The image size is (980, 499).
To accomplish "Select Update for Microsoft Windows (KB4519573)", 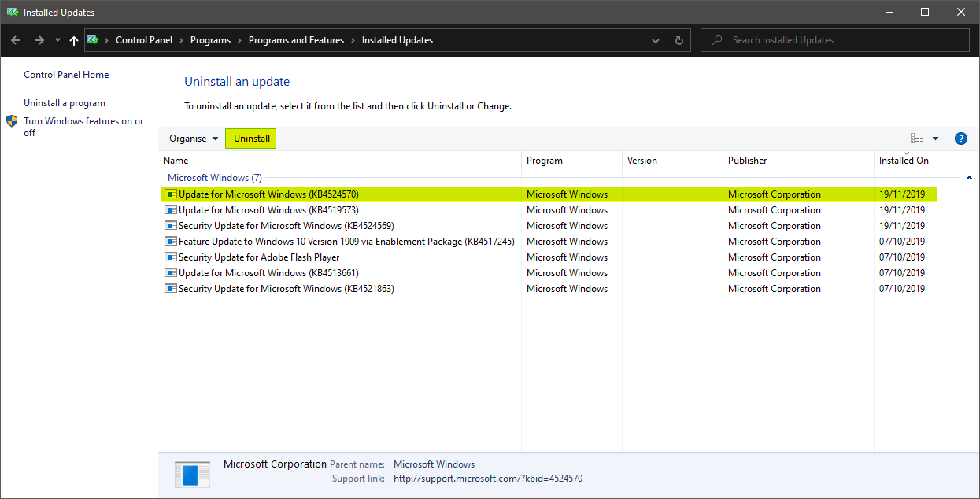I will pyautogui.click(x=548, y=210).
